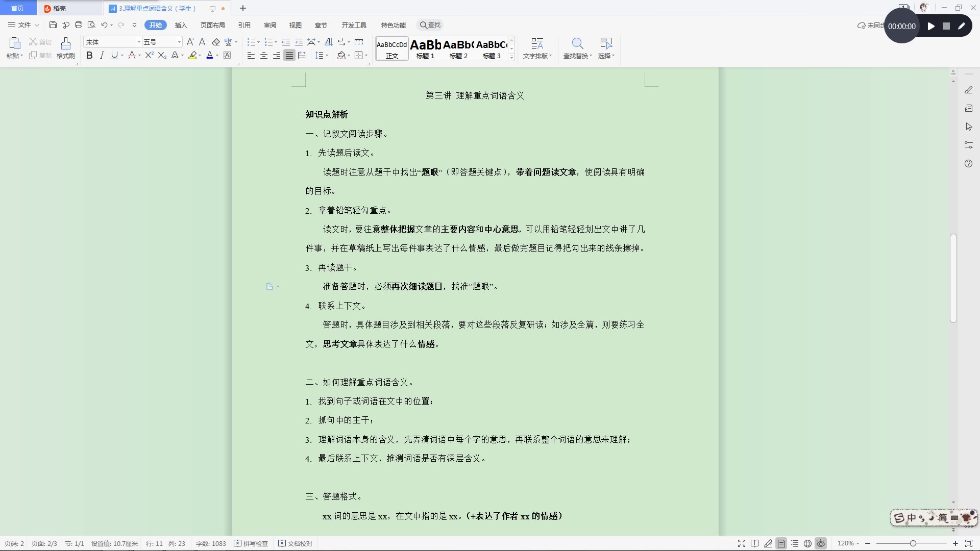980x551 pixels.
Task: Click the superscript X² icon
Action: point(149,56)
